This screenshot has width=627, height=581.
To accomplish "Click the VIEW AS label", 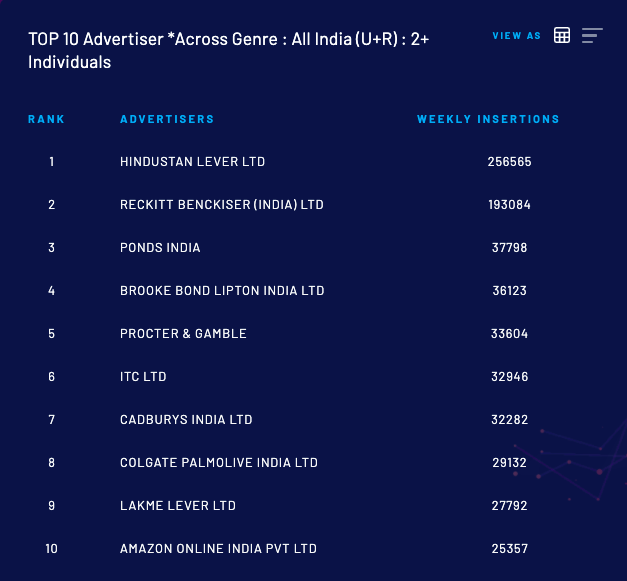I will click(516, 36).
